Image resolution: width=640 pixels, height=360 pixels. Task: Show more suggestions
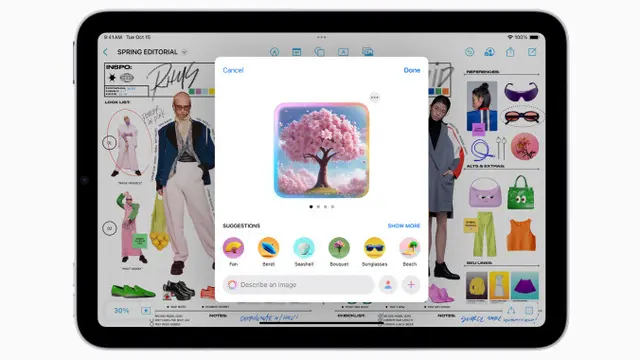[404, 226]
